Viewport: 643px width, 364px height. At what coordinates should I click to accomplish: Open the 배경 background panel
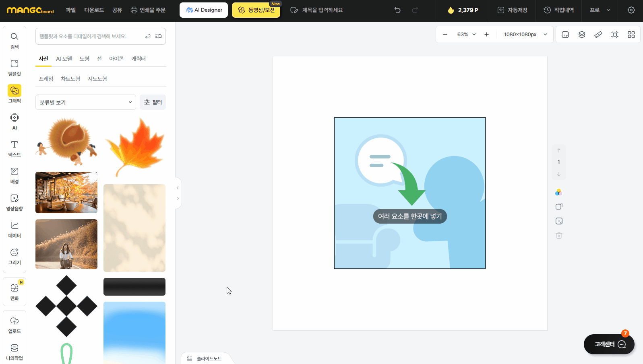point(14,175)
